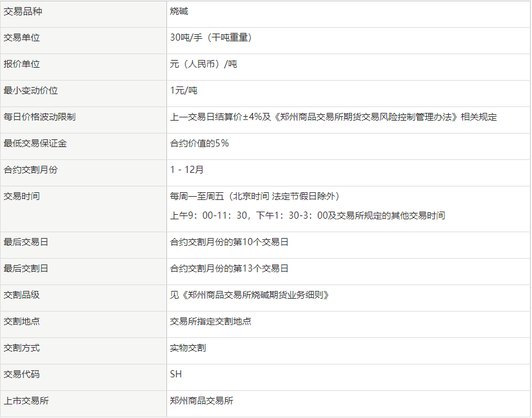Image resolution: width=532 pixels, height=418 pixels.
Task: Select the 报价单位 label
Action: coord(22,64)
